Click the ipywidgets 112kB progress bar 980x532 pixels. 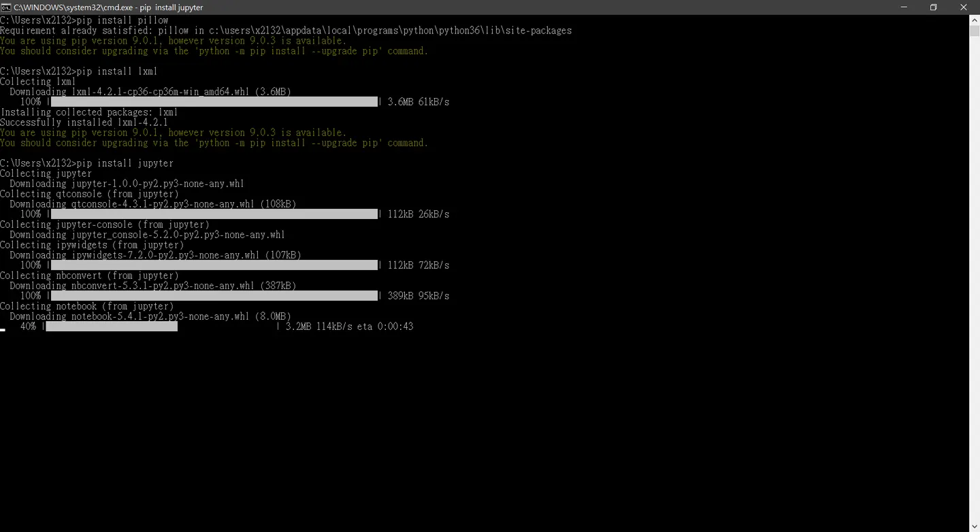click(x=214, y=265)
